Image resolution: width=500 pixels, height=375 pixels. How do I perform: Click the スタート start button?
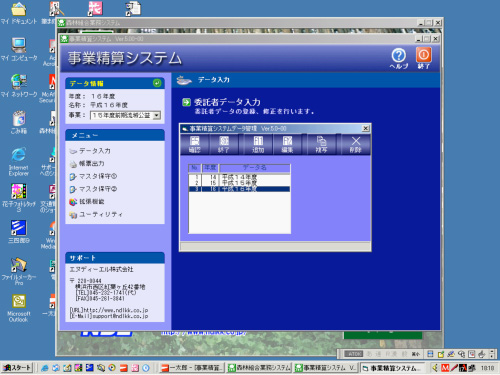[x=17, y=368]
